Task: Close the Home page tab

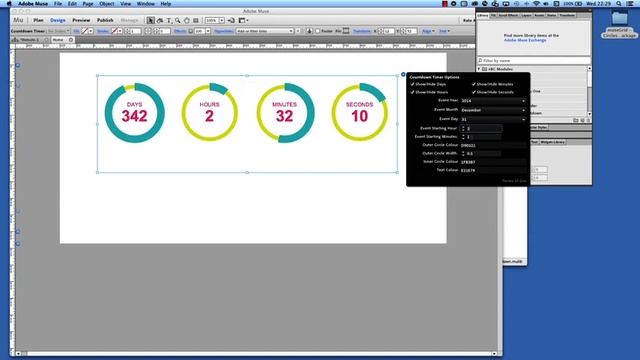Action: point(71,40)
